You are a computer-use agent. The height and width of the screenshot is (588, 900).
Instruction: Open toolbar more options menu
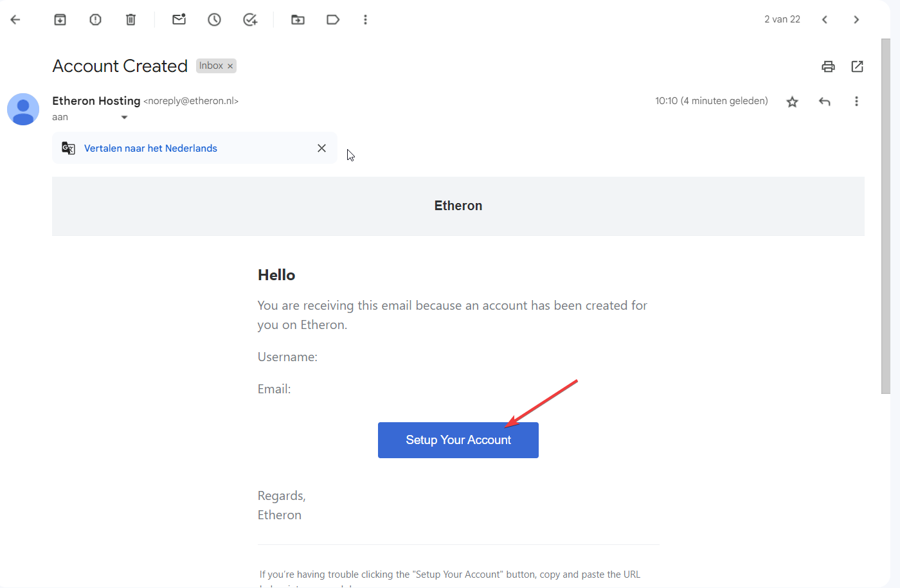[x=365, y=20]
